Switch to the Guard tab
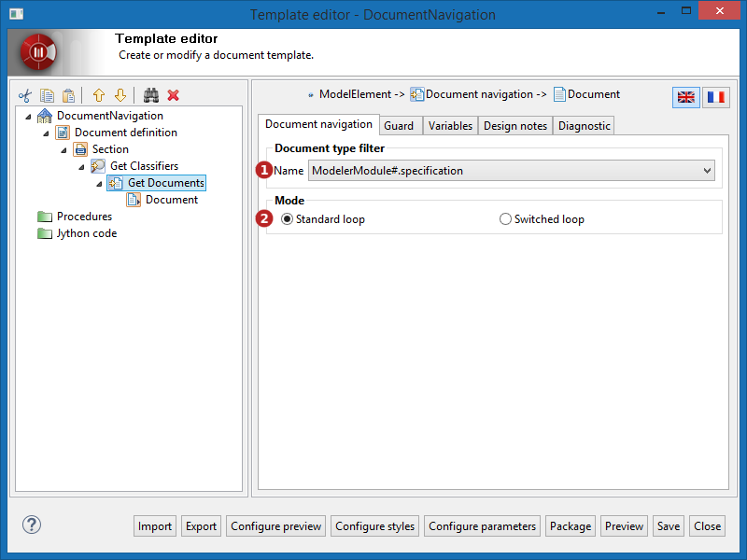Image resolution: width=747 pixels, height=560 pixels. (401, 124)
